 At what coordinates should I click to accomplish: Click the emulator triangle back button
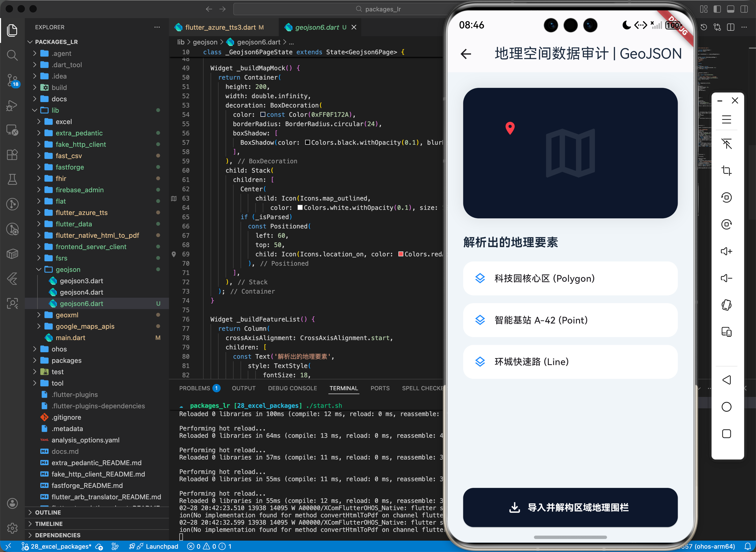(x=727, y=380)
